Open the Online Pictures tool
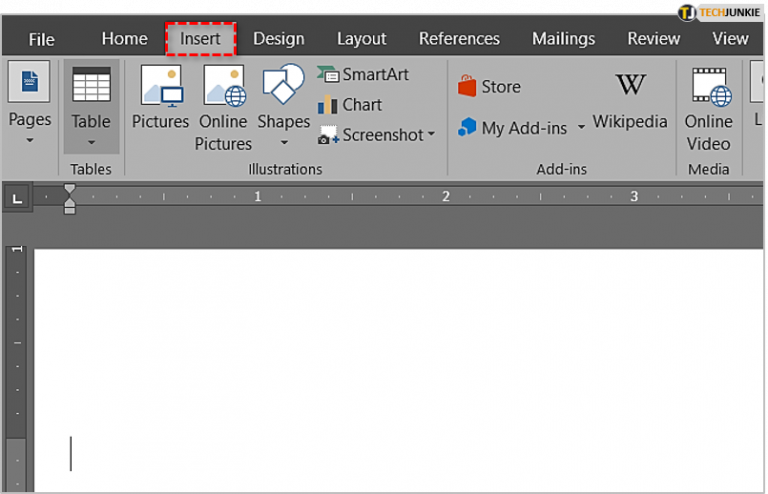This screenshot has width=768, height=494. (223, 88)
